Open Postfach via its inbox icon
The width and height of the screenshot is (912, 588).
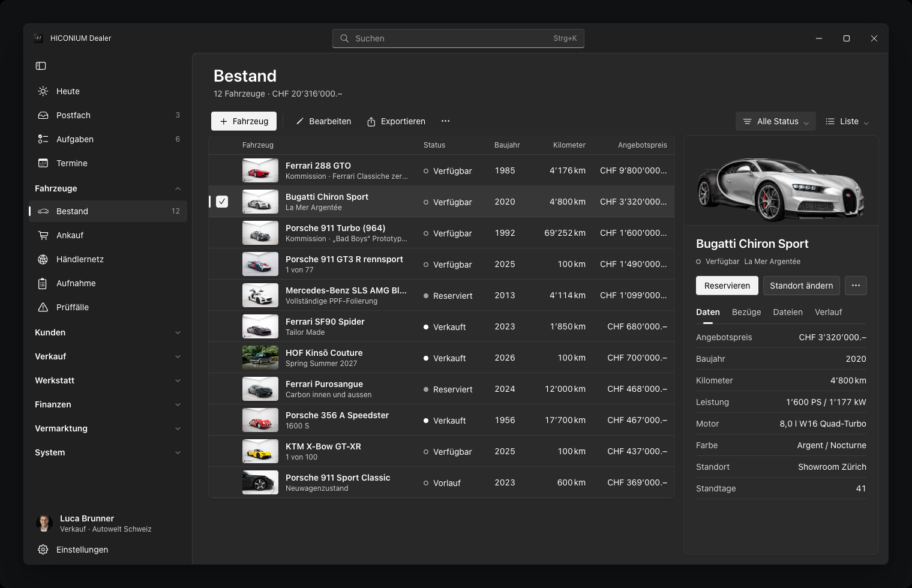[43, 115]
